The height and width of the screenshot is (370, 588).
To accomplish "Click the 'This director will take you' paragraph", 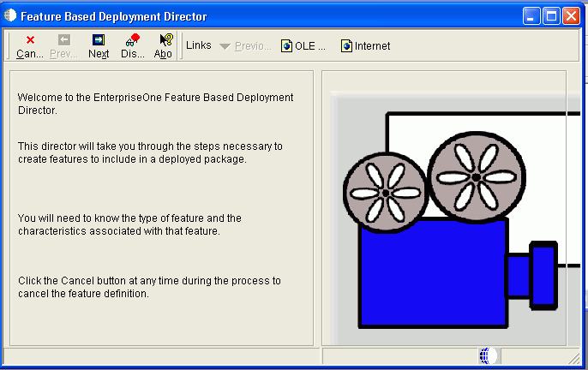I will tap(150, 152).
